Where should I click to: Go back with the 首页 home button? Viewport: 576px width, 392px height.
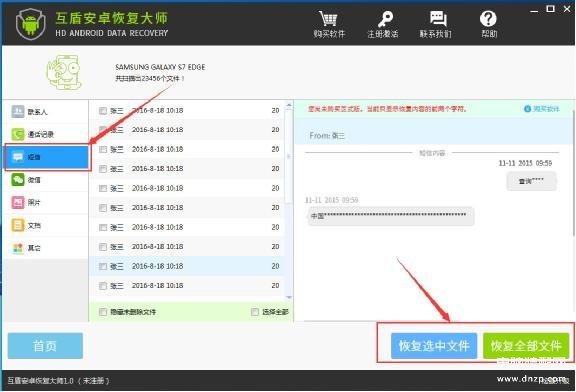[x=45, y=346]
